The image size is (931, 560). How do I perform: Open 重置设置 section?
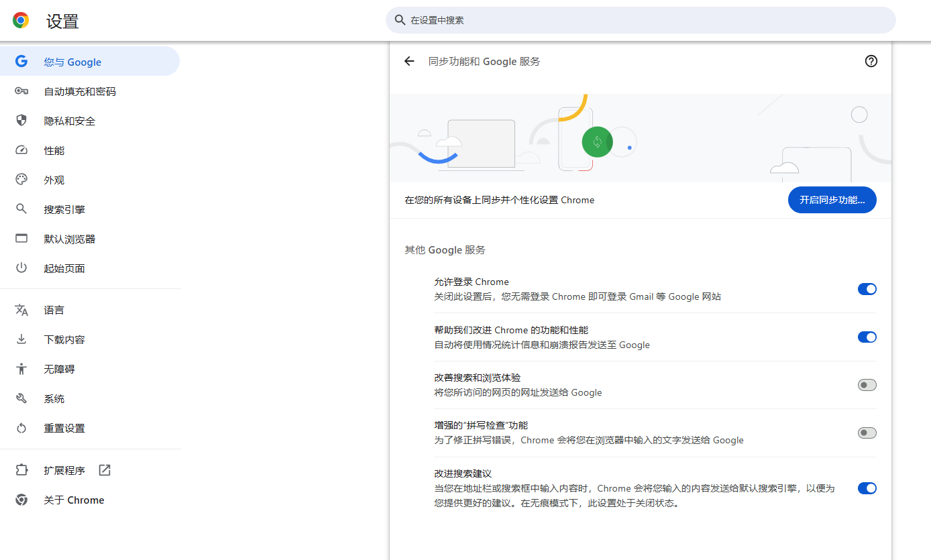[x=90, y=428]
